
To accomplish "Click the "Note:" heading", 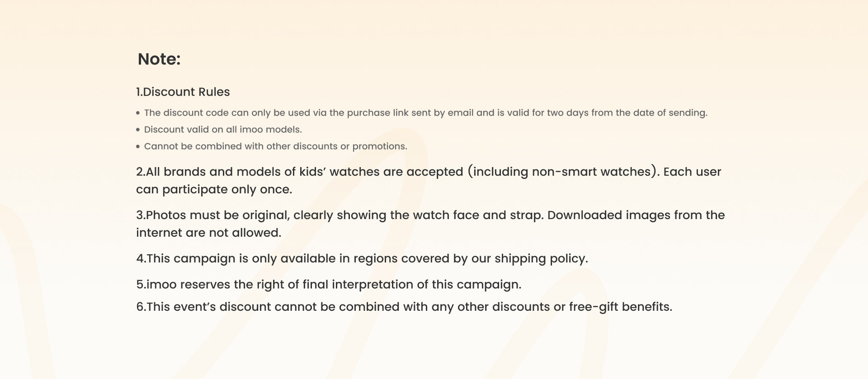I will 159,59.
